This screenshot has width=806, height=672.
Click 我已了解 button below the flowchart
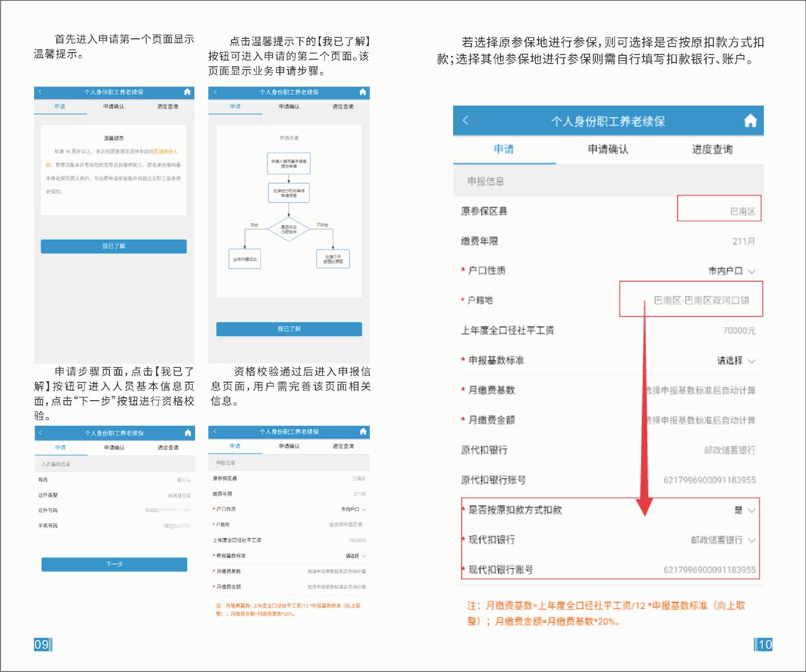(x=289, y=329)
